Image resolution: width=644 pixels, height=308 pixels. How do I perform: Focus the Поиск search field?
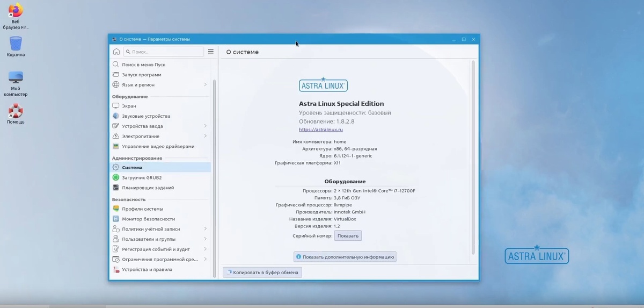coord(164,52)
